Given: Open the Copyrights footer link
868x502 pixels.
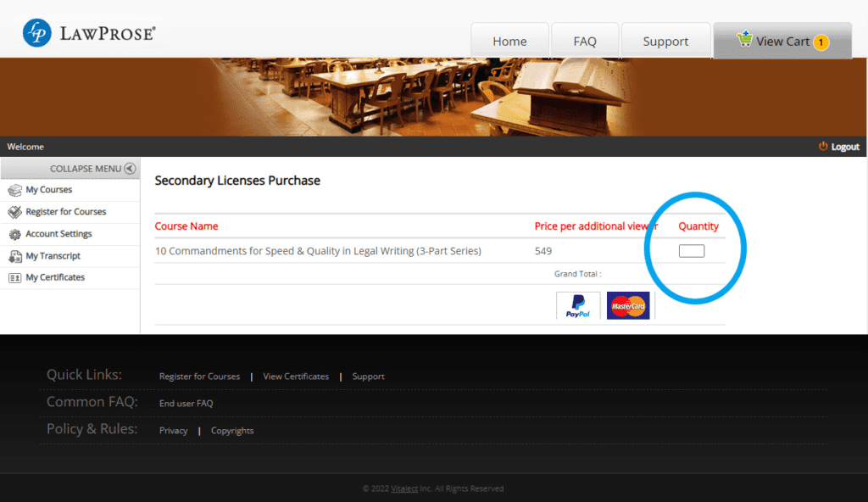Looking at the screenshot, I should [x=232, y=431].
